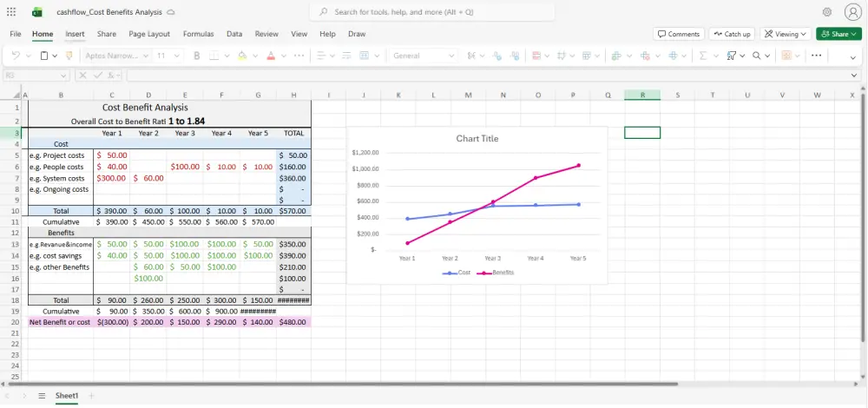Viewport: 868px width, 408px height.
Task: Toggle Wrap Text
Action: (347, 56)
